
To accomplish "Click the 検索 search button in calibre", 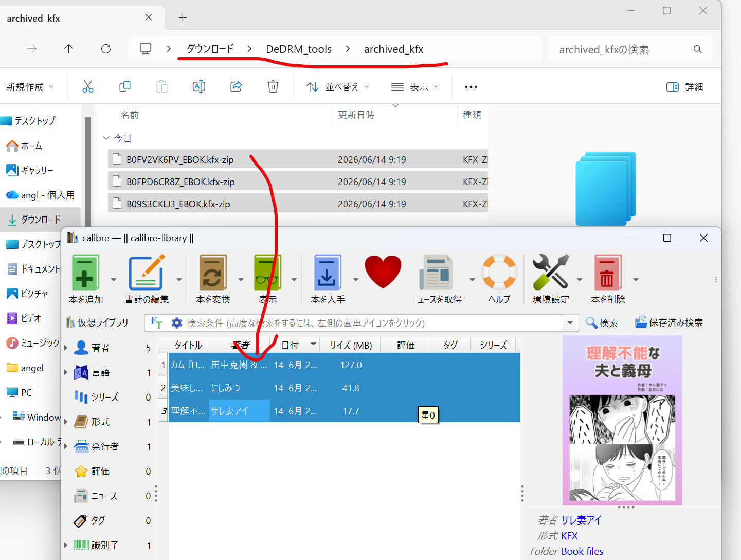I will 602,323.
